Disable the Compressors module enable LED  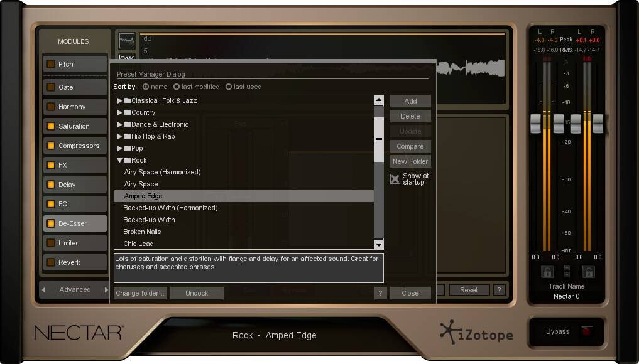coord(51,146)
